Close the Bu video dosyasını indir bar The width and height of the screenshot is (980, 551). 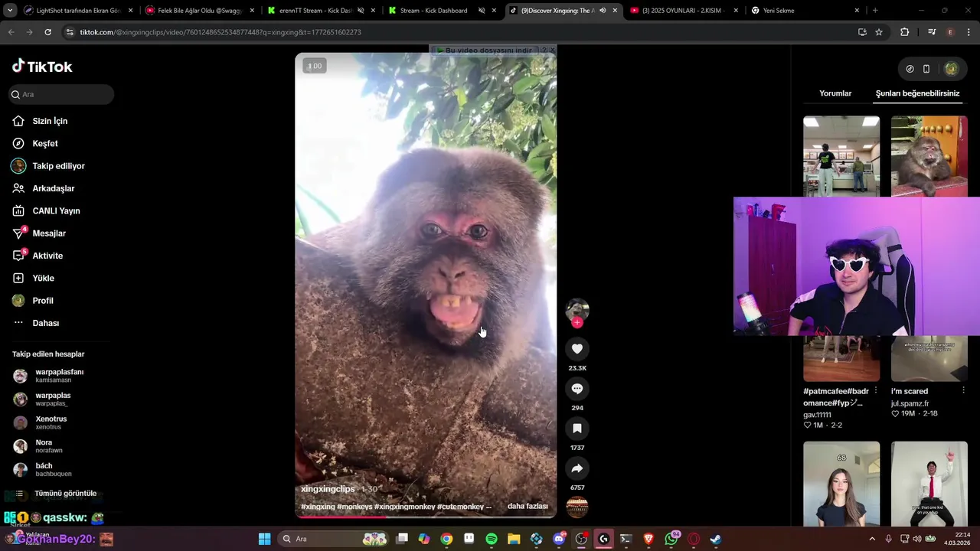pos(552,51)
